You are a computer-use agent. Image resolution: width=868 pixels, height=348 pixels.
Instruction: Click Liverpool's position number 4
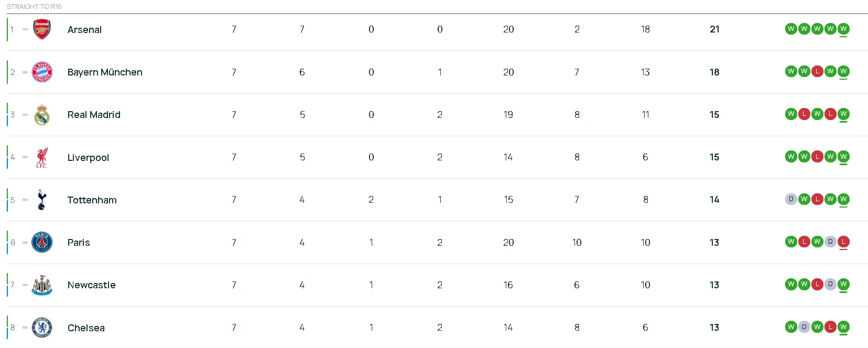(x=12, y=157)
